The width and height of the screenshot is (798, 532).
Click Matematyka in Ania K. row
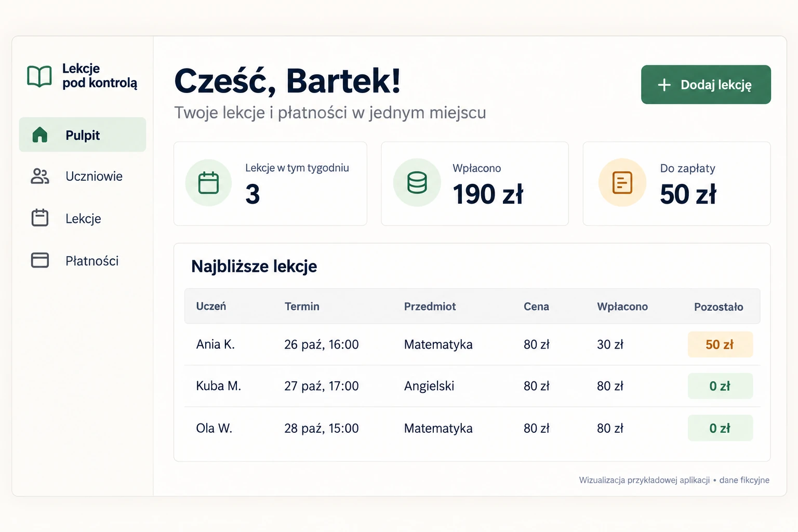click(x=438, y=344)
